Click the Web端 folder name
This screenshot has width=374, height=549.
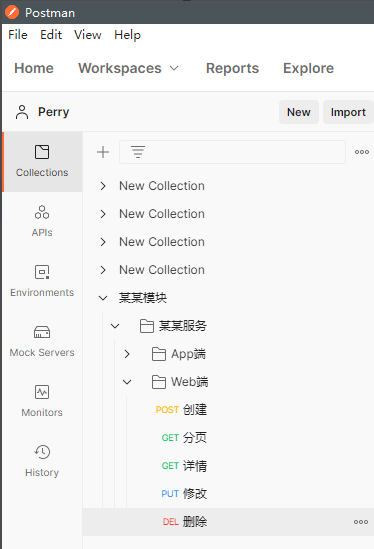pos(189,382)
